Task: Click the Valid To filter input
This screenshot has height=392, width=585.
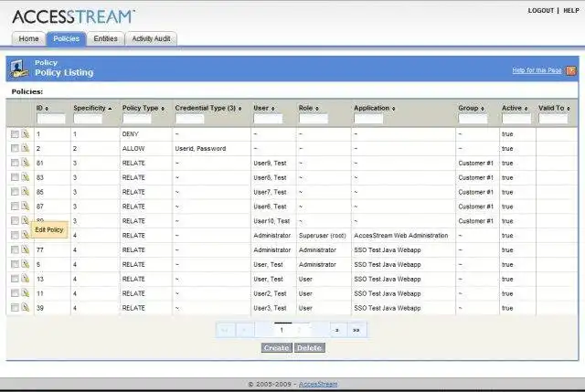Action: [553, 119]
